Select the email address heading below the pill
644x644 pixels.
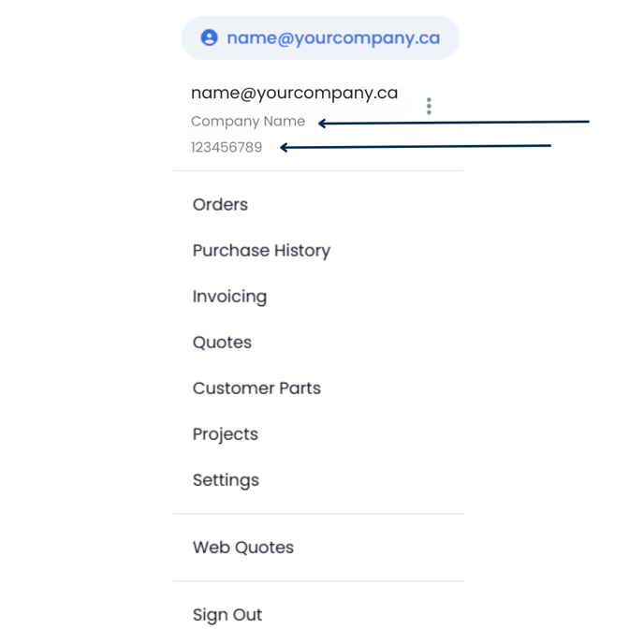tap(294, 93)
